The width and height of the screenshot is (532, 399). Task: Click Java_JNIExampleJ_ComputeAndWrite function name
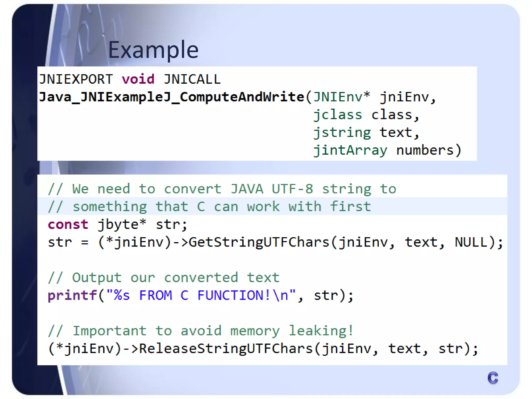pyautogui.click(x=171, y=97)
